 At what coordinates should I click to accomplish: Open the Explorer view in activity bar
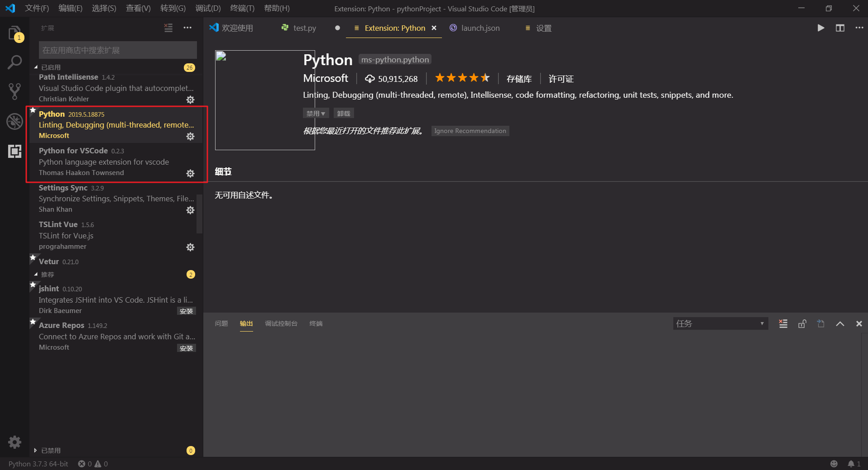click(14, 33)
